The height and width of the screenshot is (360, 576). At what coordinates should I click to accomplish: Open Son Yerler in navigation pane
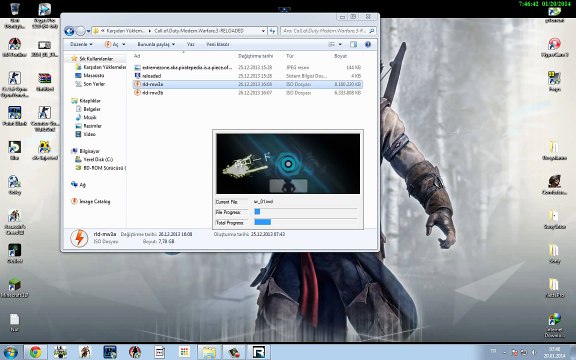[90, 84]
